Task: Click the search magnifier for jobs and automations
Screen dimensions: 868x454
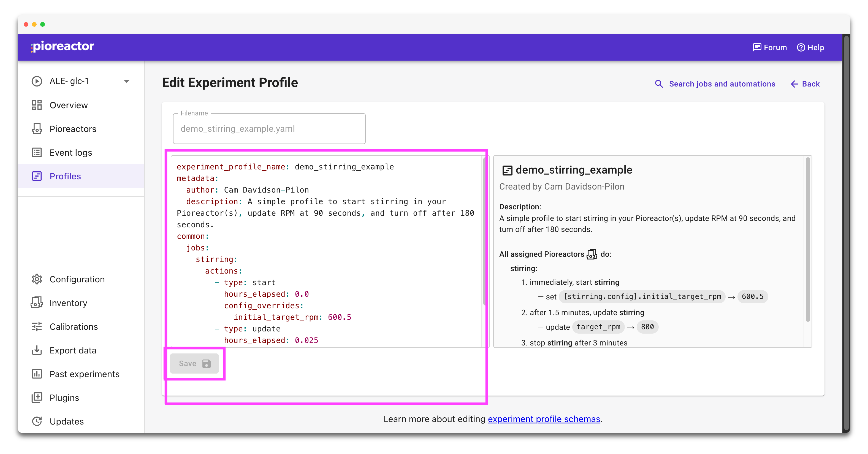Action: point(659,84)
